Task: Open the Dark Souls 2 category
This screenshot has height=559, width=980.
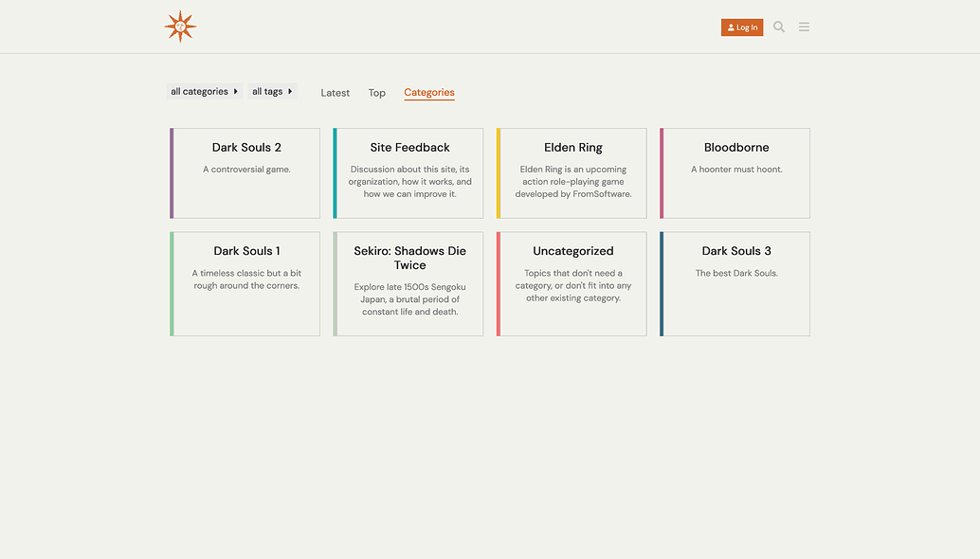Action: click(x=246, y=148)
